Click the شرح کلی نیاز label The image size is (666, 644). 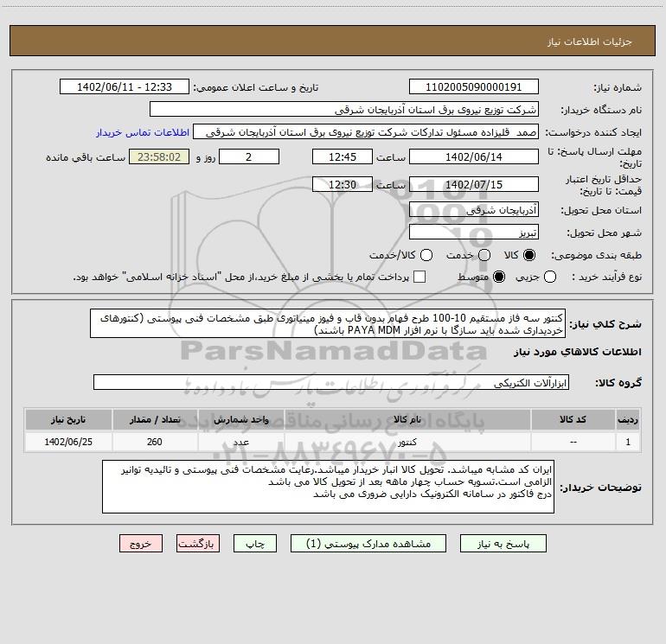coord(605,324)
